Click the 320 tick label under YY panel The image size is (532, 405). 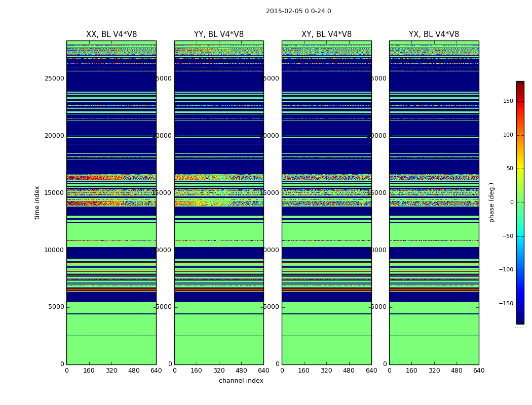pyautogui.click(x=219, y=371)
